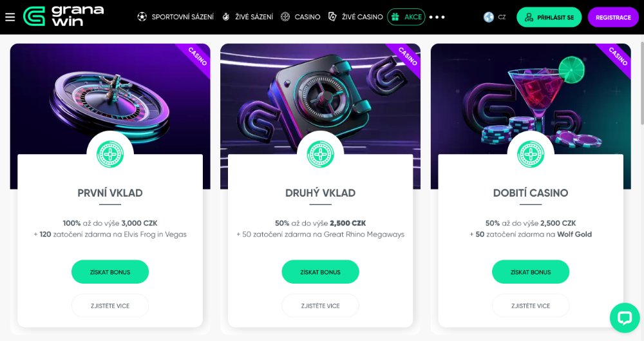This screenshot has width=644, height=341.
Task: Click the roulette badge icon on the Dobití casino card
Action: click(531, 154)
